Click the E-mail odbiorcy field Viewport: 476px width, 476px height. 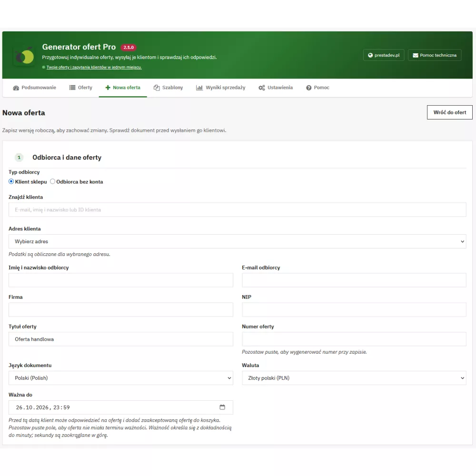point(354,280)
